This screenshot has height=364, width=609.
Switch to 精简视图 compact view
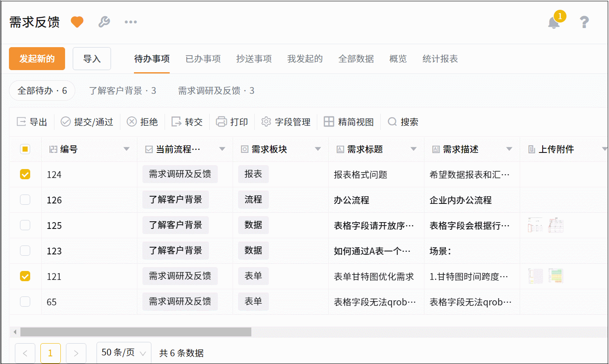[x=349, y=122]
